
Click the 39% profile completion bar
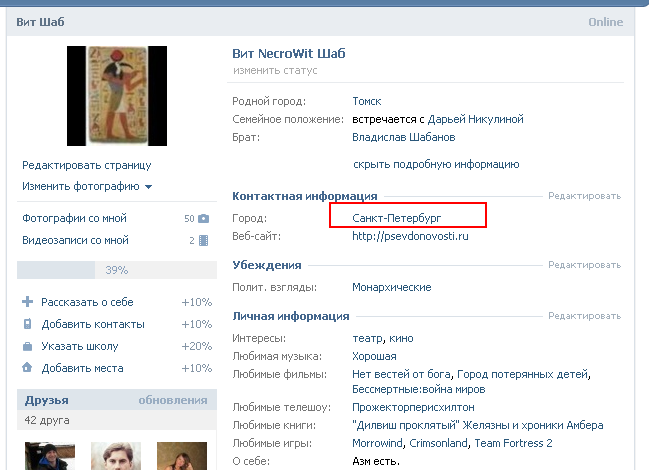(x=117, y=270)
